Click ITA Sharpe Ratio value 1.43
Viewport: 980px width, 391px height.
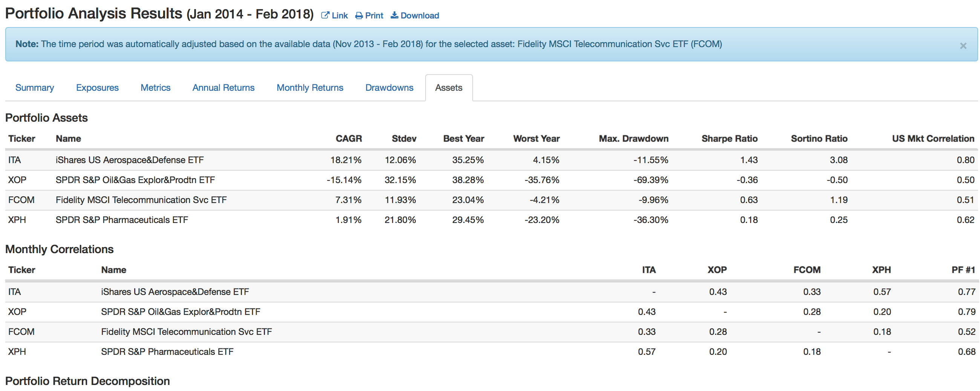pyautogui.click(x=749, y=160)
